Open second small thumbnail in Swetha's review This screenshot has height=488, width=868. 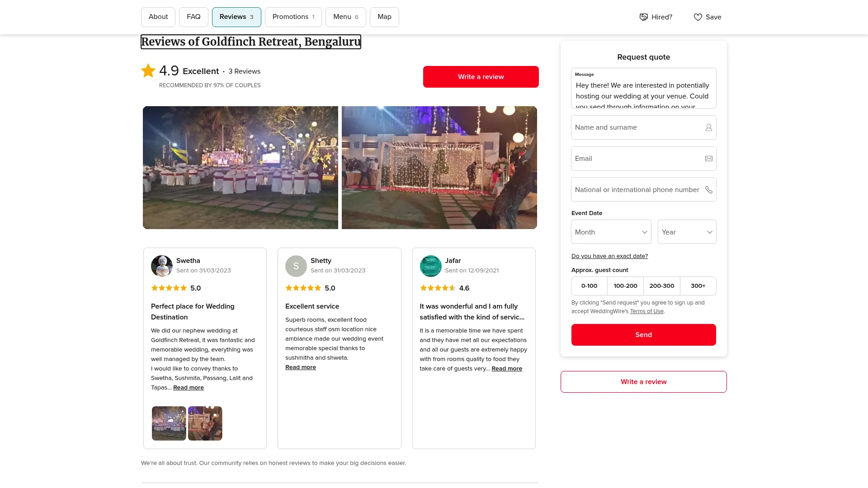point(205,423)
